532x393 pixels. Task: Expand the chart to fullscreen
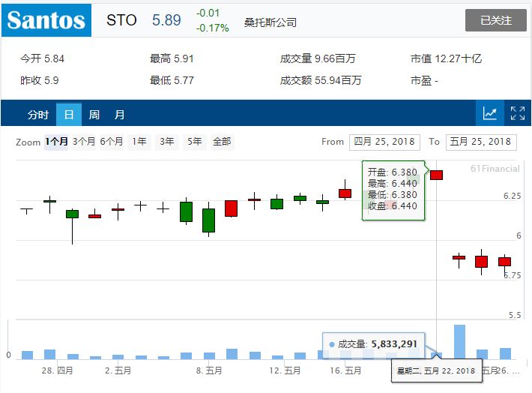click(518, 113)
